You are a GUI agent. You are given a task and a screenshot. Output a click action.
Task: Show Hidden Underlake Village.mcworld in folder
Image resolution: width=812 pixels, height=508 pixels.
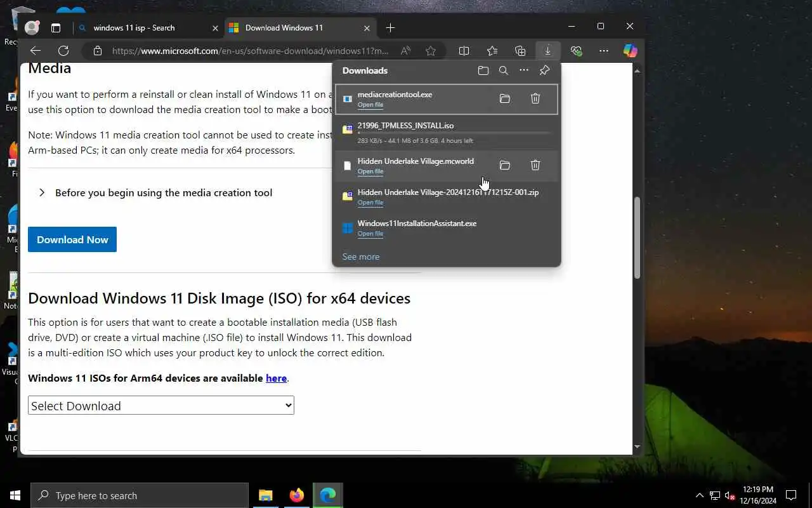pos(505,165)
